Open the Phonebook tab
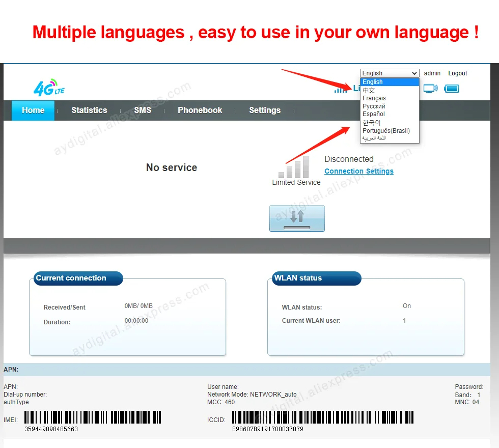Screen dimensions: 499x448 pos(200,110)
